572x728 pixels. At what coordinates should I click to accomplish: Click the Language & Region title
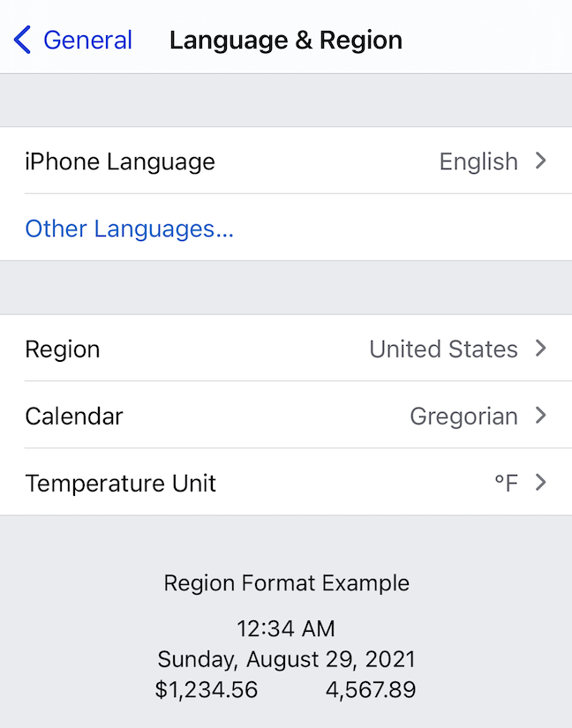pyautogui.click(x=286, y=40)
